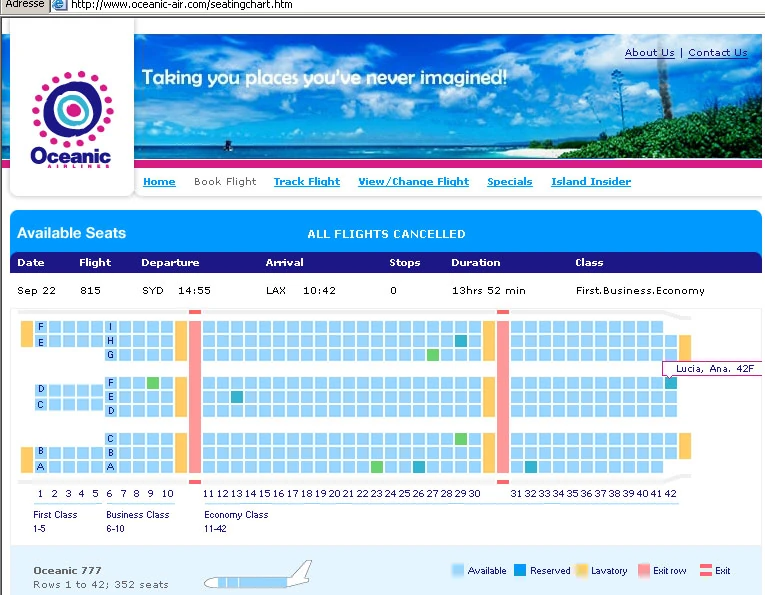
Task: Click the Exit row legend swatch
Action: 644,570
